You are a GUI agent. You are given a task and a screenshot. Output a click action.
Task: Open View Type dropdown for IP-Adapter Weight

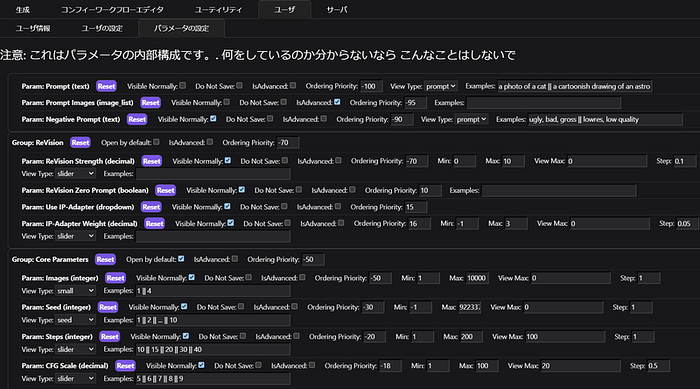point(75,236)
